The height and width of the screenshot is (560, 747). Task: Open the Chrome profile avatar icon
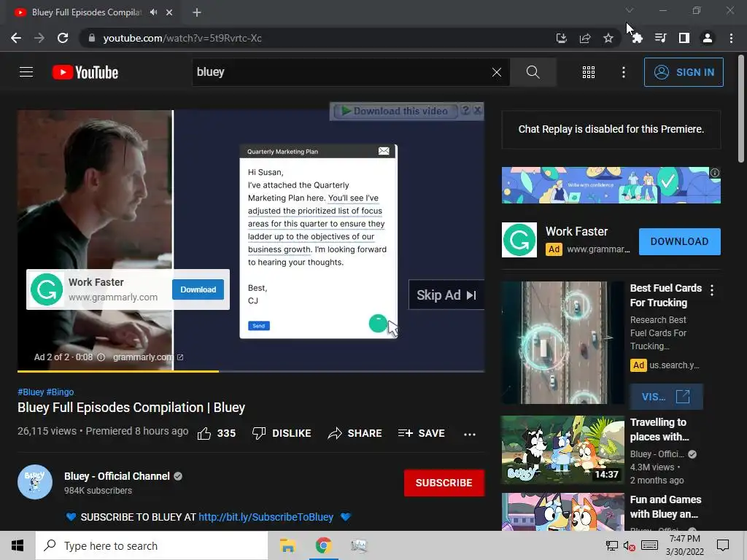coord(708,38)
